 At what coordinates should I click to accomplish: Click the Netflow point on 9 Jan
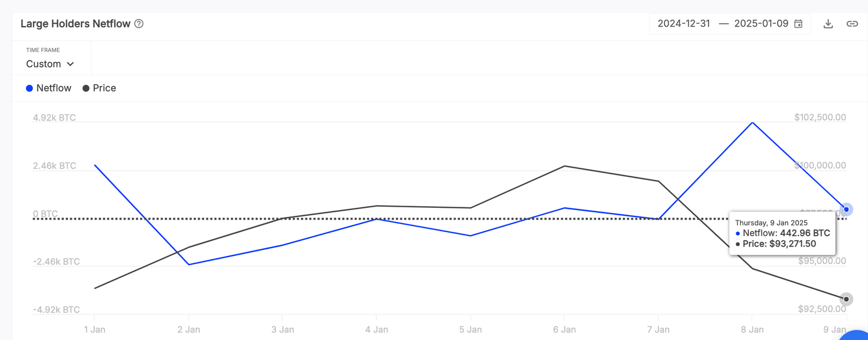point(846,210)
